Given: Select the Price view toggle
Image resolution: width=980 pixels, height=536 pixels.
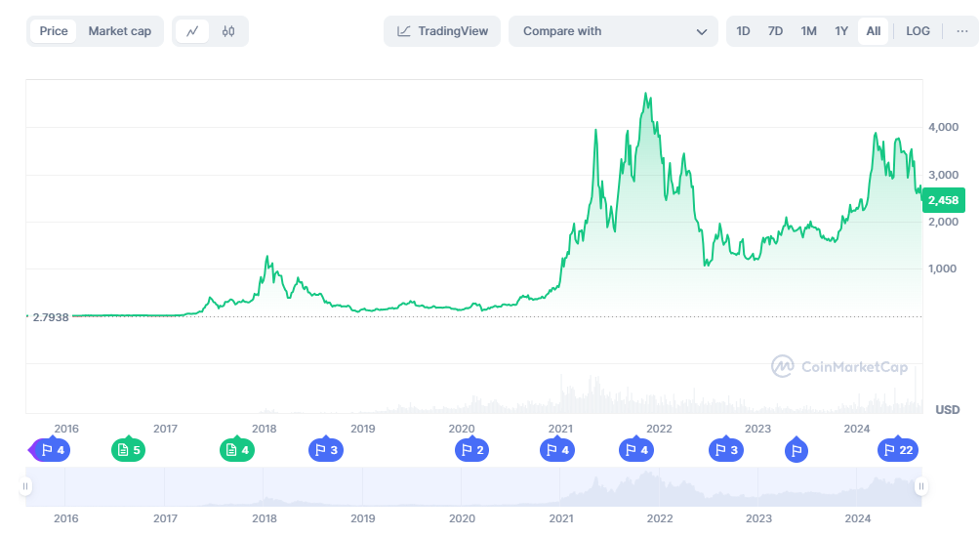Looking at the screenshot, I should click(x=54, y=31).
